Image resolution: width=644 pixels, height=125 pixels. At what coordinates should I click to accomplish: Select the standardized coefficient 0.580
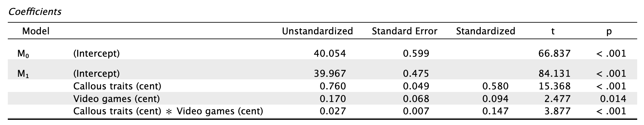495,86
